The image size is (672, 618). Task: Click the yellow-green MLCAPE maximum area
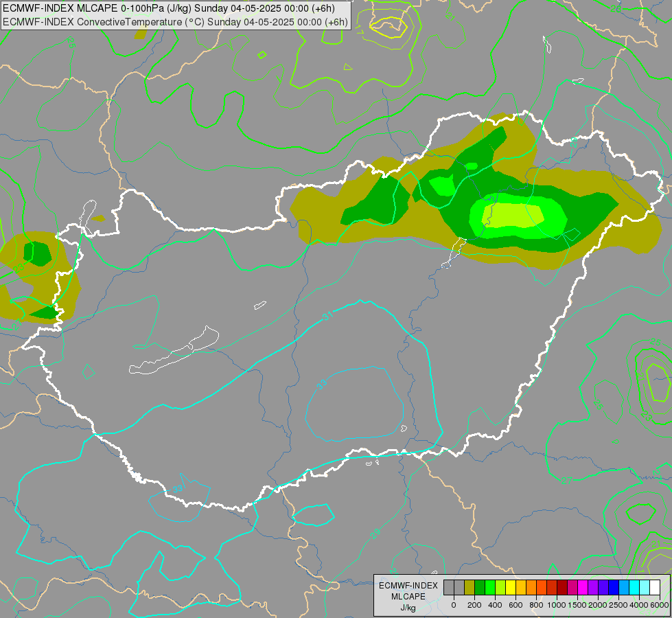point(513,214)
